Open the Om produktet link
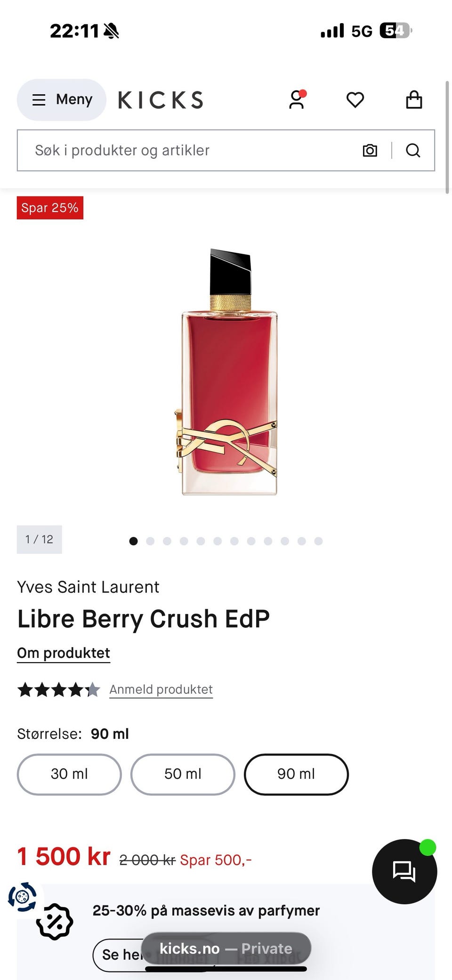Image resolution: width=452 pixels, height=980 pixels. click(x=64, y=653)
